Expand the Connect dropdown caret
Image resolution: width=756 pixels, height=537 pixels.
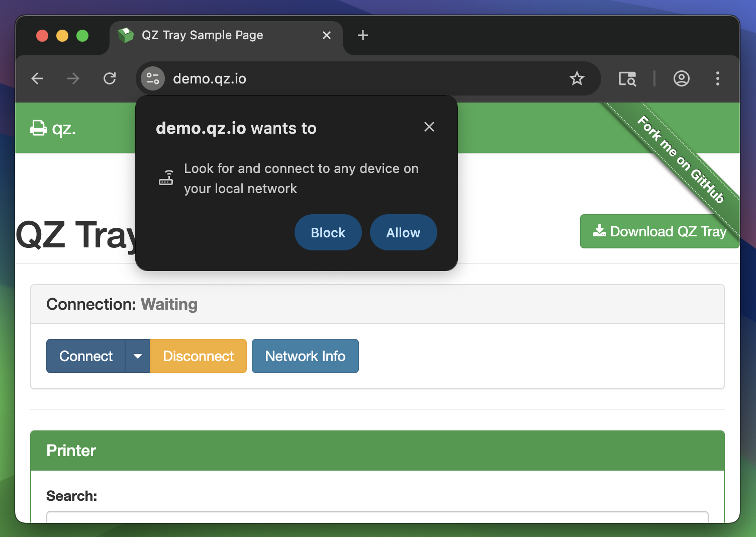point(138,356)
